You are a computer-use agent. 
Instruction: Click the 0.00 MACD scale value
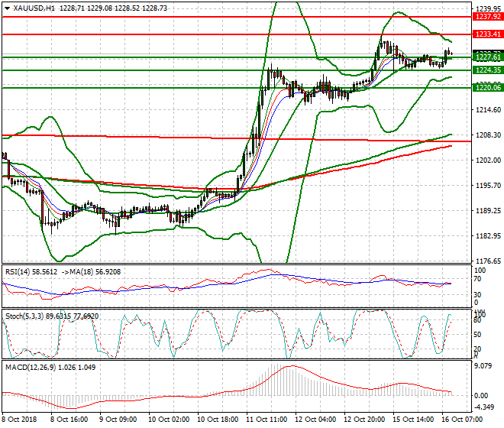pos(481,395)
